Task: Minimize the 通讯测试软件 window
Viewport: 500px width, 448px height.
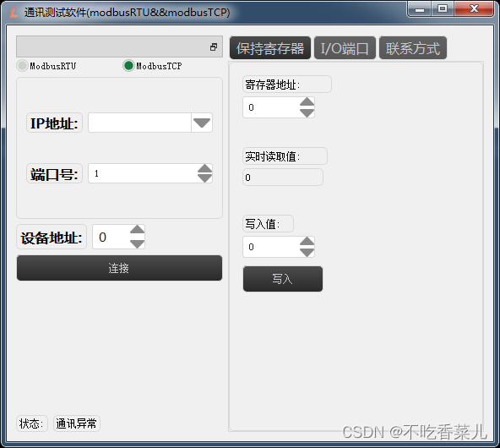Action: [x=420, y=9]
